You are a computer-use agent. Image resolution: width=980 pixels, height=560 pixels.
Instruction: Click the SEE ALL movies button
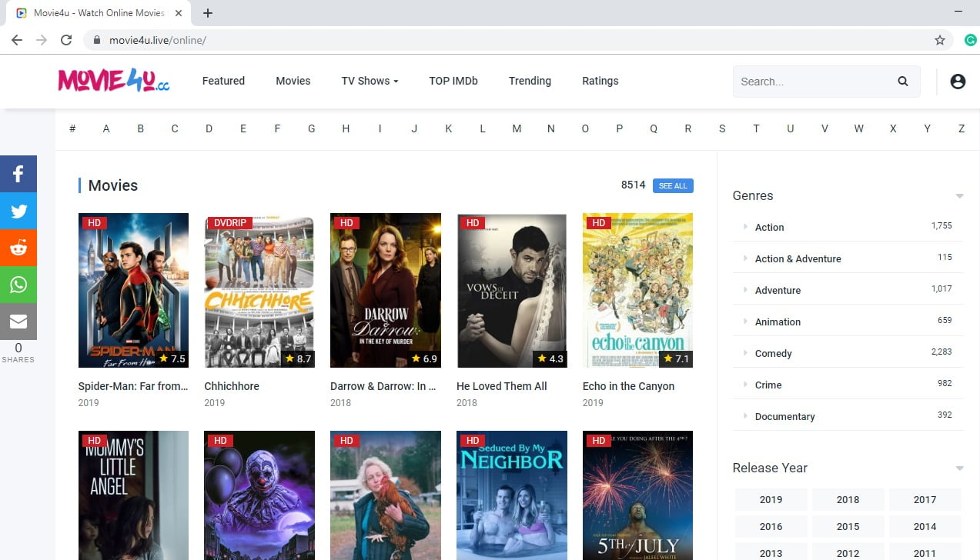[673, 185]
